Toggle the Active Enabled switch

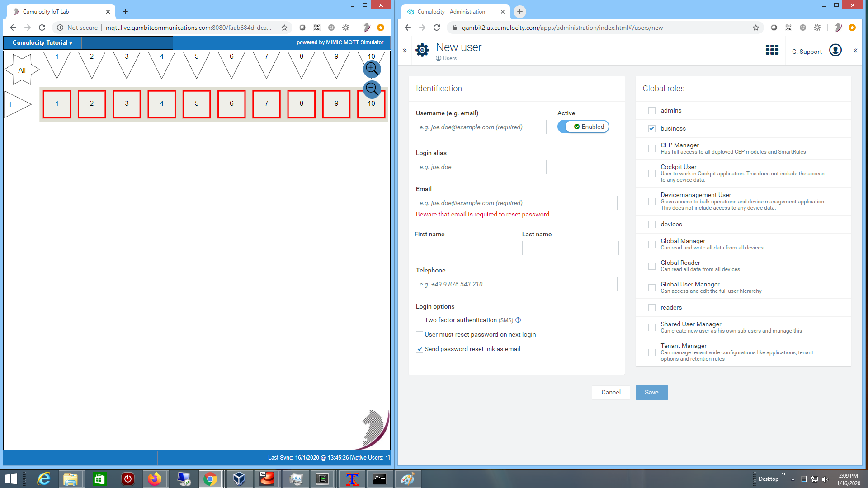(x=583, y=127)
